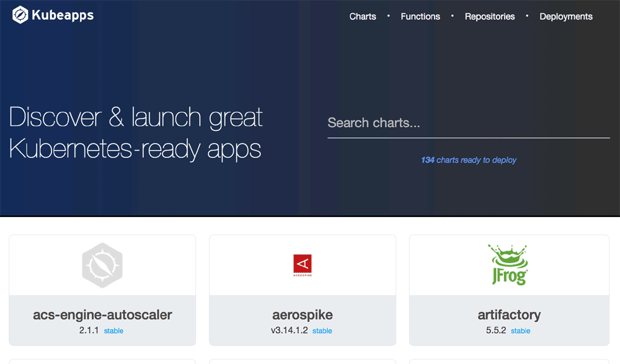Open the artifactory chart title
Viewport: 620px width, 364px height.
[509, 315]
